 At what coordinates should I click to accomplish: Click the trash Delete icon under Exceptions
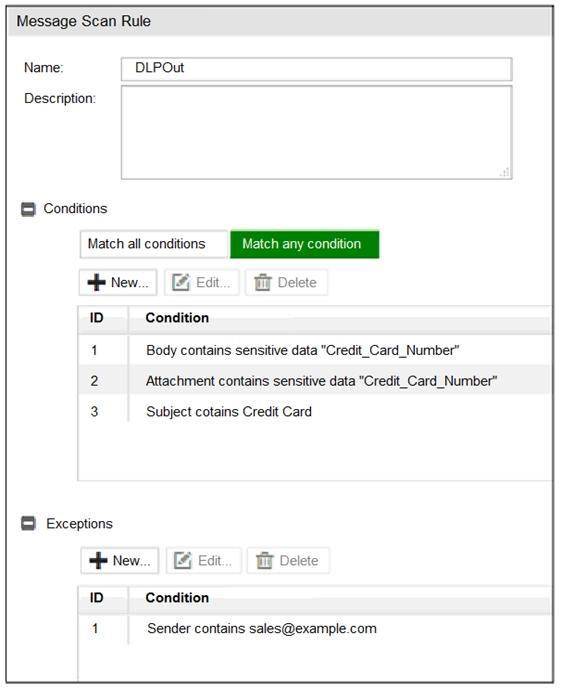tap(265, 561)
